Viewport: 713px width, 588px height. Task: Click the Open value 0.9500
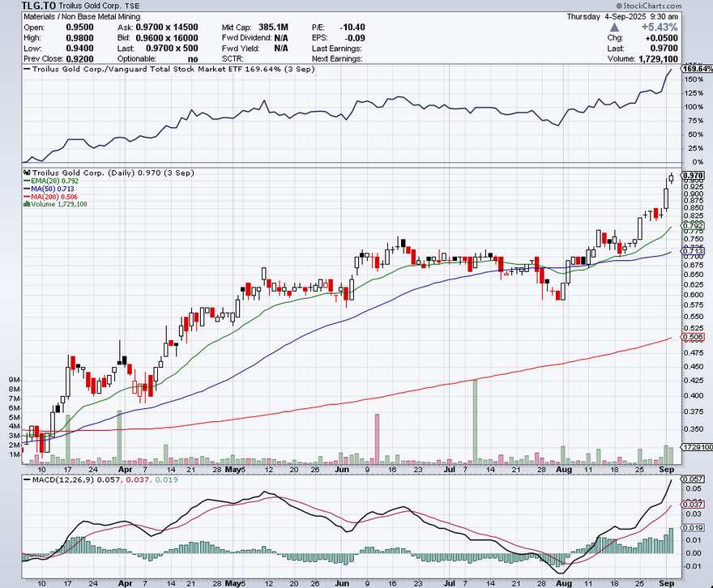click(80, 28)
